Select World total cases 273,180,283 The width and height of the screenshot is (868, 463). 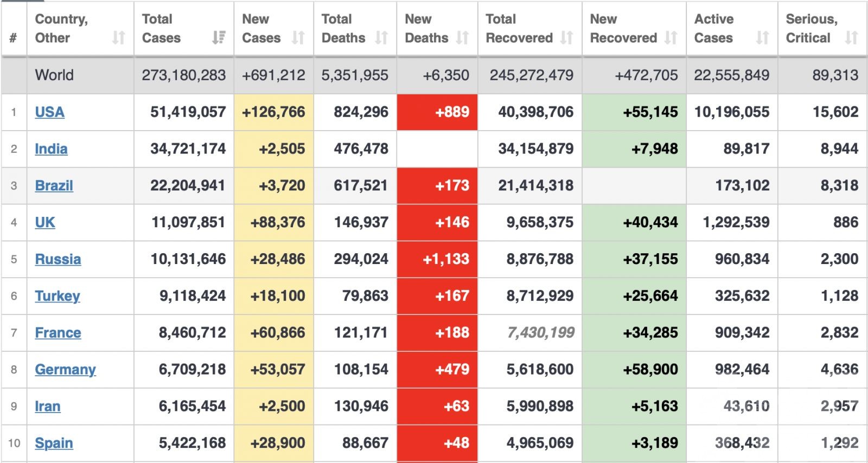[184, 75]
